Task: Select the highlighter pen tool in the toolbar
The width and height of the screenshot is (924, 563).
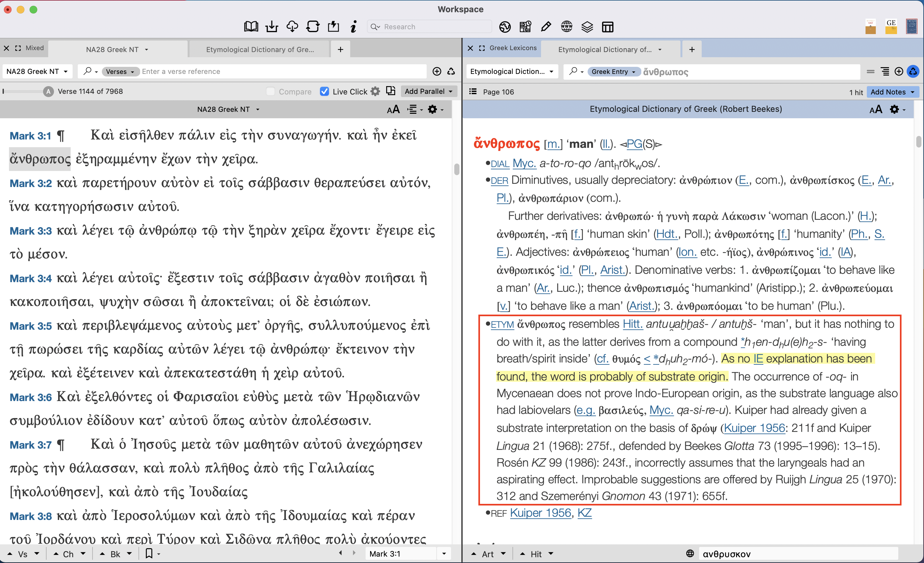Action: click(x=546, y=26)
